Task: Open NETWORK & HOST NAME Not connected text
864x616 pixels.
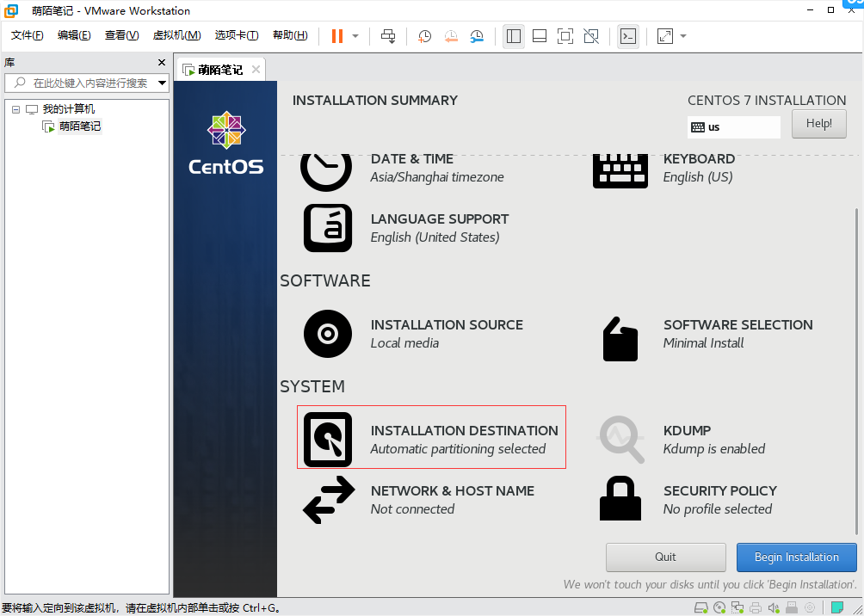Action: 412,509
